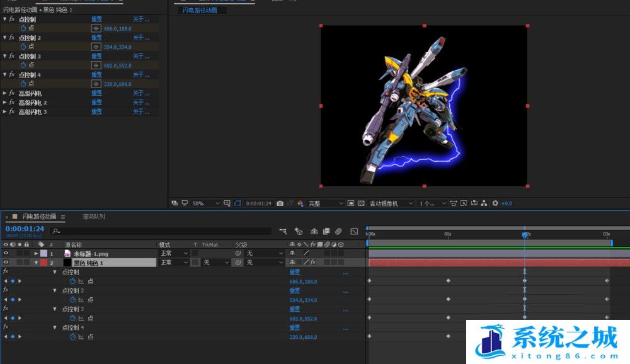630x364 pixels.
Task: Open the 50% magnification dropdown
Action: (206, 203)
